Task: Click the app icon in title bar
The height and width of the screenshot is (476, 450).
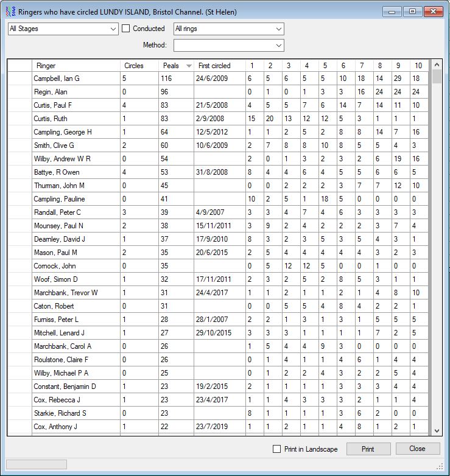Action: click(10, 12)
